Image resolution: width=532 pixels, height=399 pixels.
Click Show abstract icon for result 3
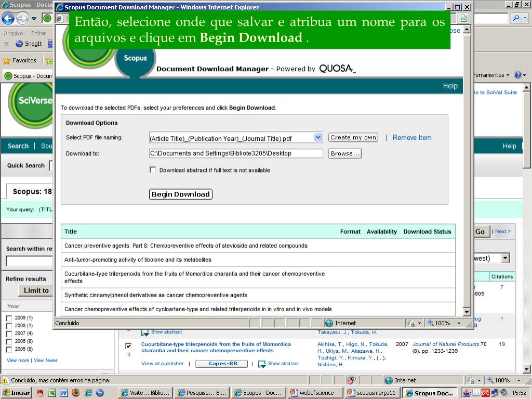(262, 364)
